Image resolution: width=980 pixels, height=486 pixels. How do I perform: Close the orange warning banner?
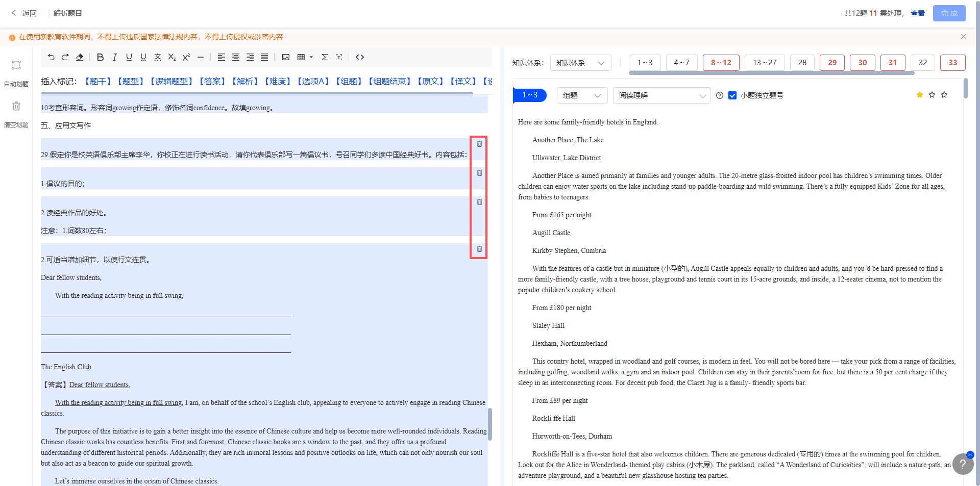click(x=964, y=37)
